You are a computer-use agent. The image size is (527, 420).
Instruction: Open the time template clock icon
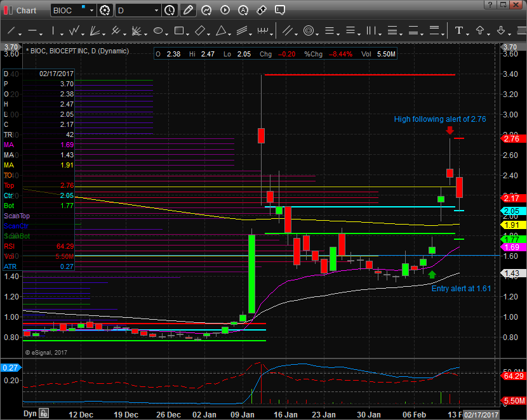pos(170,10)
